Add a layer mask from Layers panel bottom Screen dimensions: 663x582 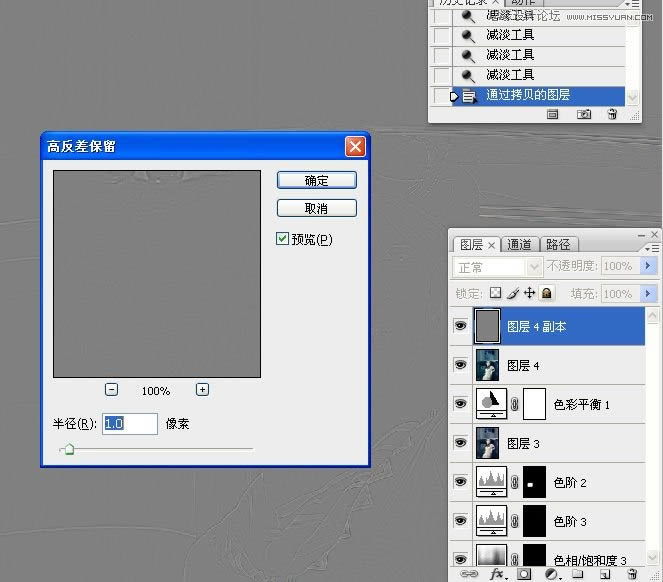click(523, 574)
